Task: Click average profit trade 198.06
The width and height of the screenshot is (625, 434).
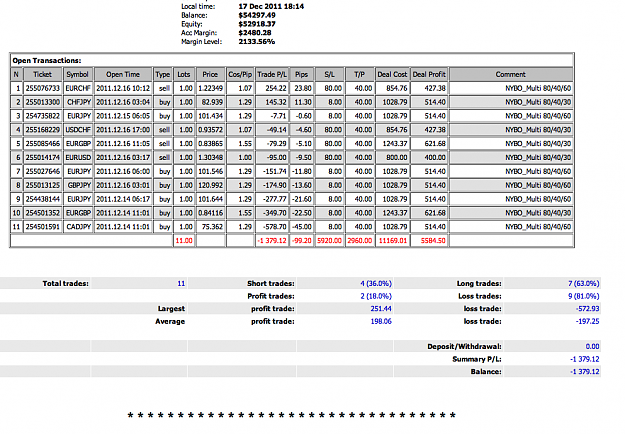Action: pyautogui.click(x=381, y=321)
